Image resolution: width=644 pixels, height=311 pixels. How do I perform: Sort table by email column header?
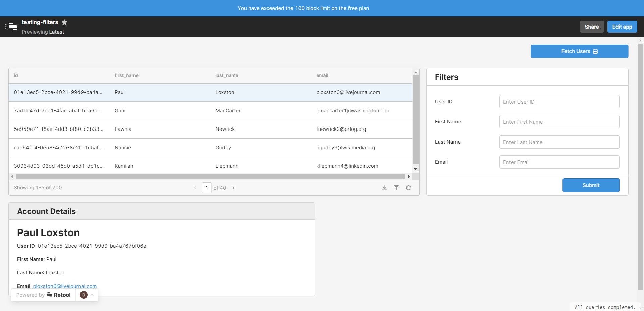tap(322, 76)
